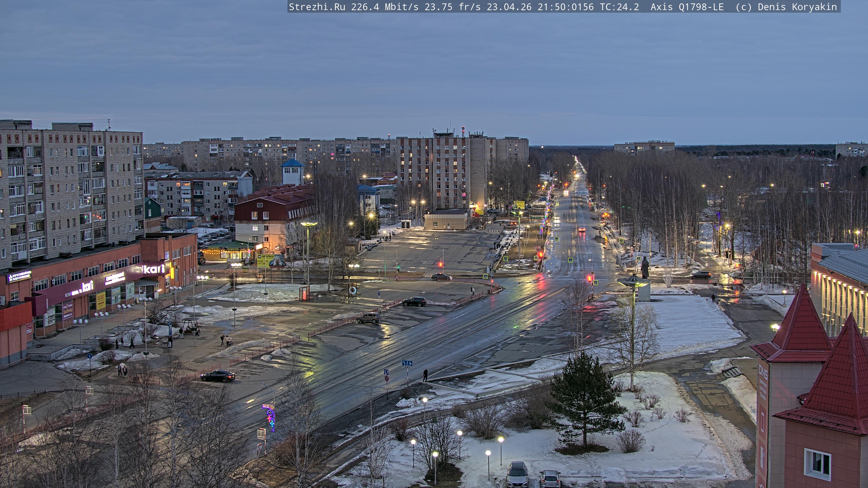Click the person crossing near road signs
868x488 pixels.
tap(426, 375)
